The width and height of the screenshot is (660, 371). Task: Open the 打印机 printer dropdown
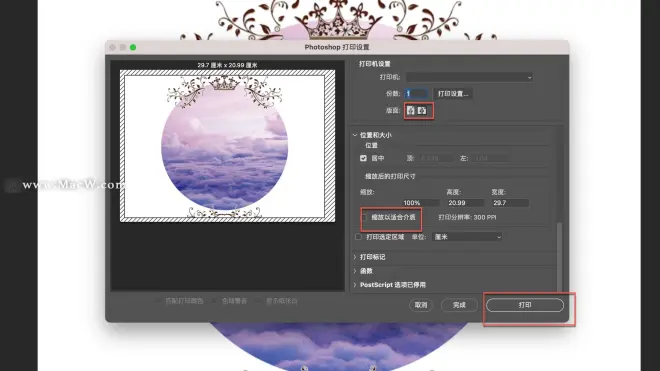point(469,77)
